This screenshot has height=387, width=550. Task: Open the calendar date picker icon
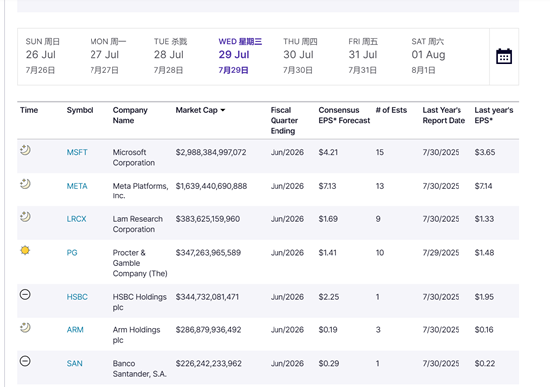[x=504, y=56]
